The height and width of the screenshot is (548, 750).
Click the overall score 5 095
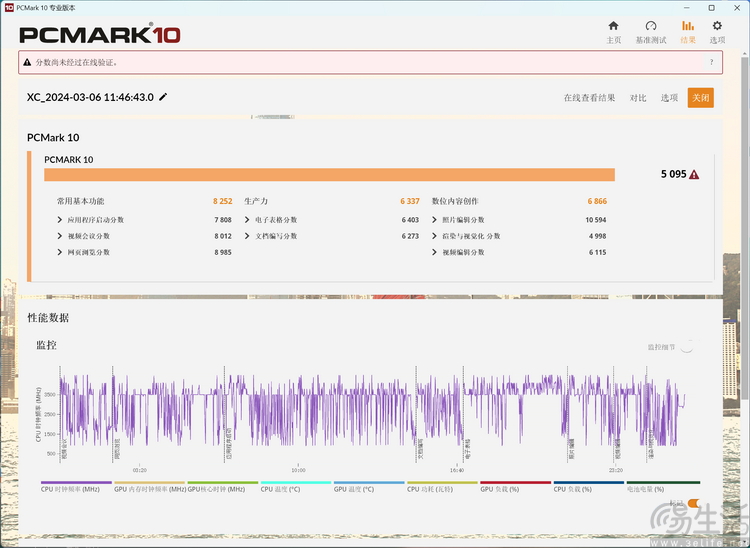[673, 175]
